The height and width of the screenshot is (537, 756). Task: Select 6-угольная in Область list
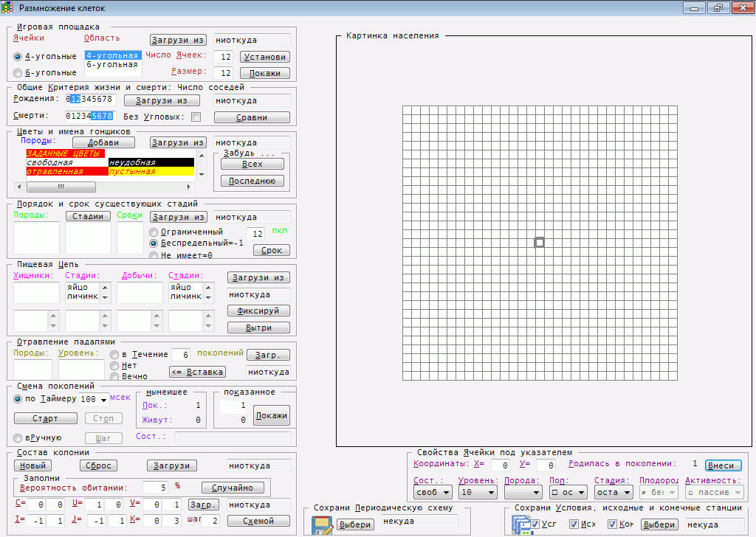tap(113, 64)
